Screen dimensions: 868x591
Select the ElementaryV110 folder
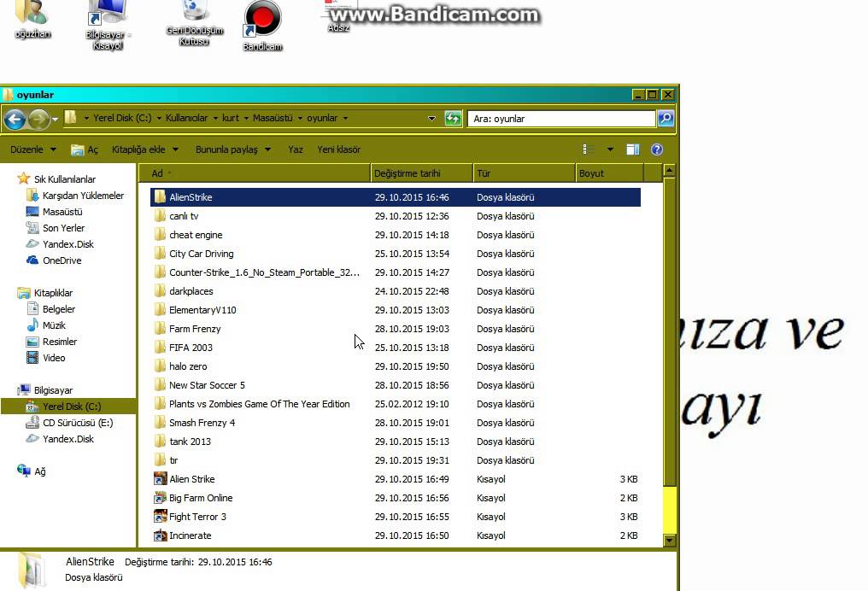pos(396,310)
